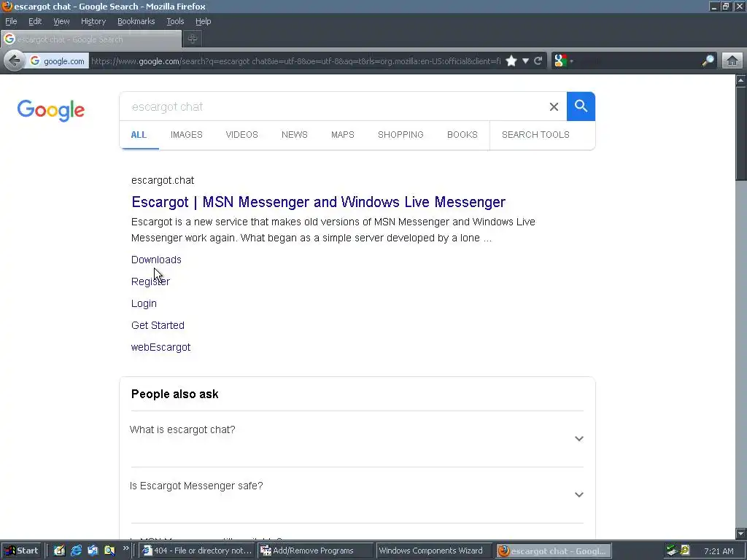Click the blue Google search button
The width and height of the screenshot is (747, 560).
[x=581, y=106]
